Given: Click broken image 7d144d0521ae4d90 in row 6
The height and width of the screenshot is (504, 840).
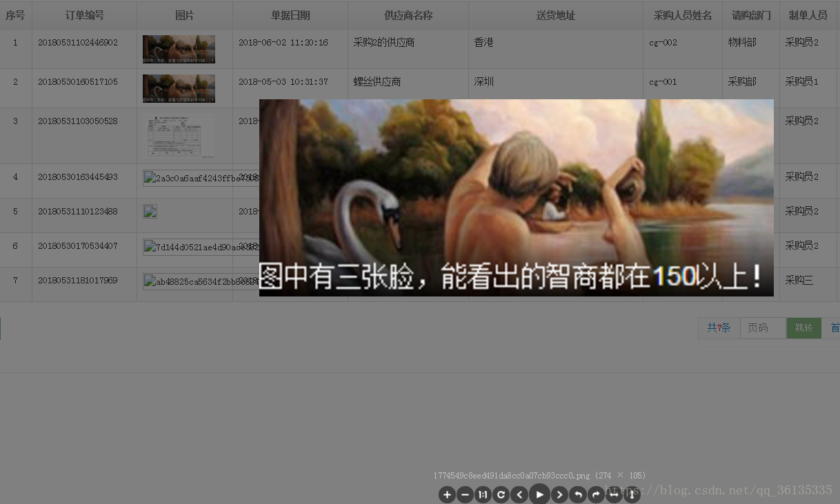Looking at the screenshot, I should [201, 247].
